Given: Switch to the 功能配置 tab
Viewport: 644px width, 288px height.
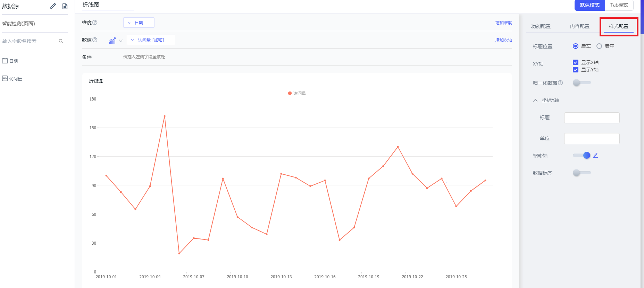Looking at the screenshot, I should click(541, 26).
